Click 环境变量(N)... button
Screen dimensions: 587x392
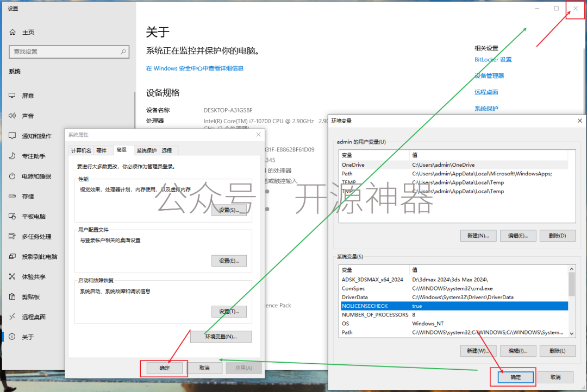tap(221, 336)
